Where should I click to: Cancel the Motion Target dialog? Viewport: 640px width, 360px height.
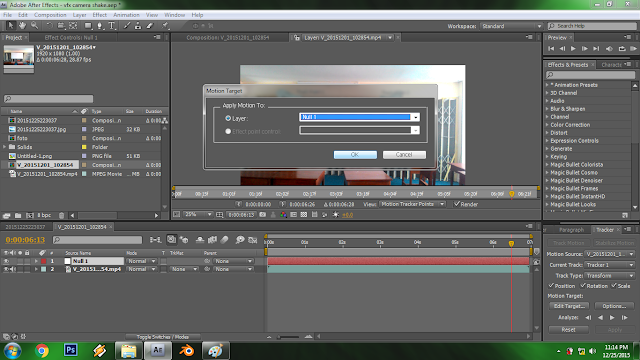404,155
